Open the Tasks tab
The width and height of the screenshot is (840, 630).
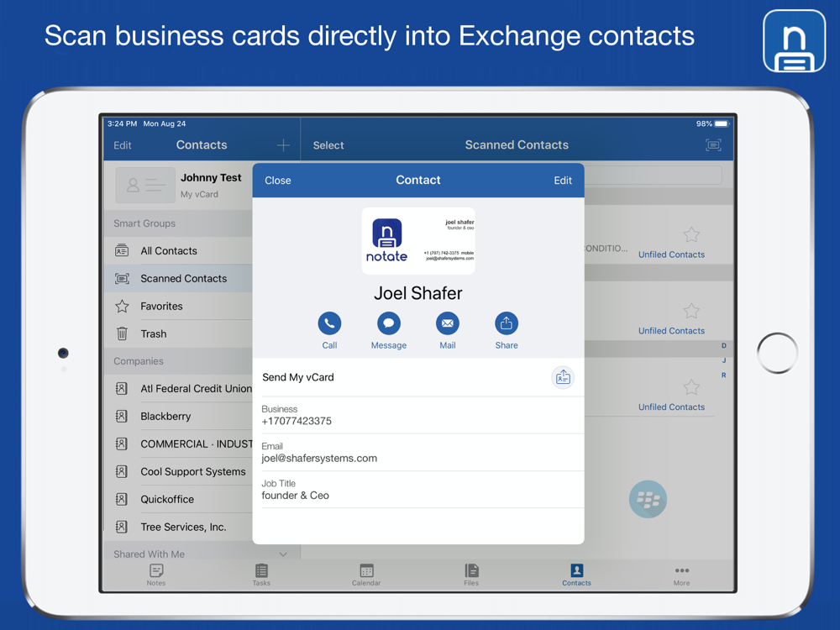261,575
